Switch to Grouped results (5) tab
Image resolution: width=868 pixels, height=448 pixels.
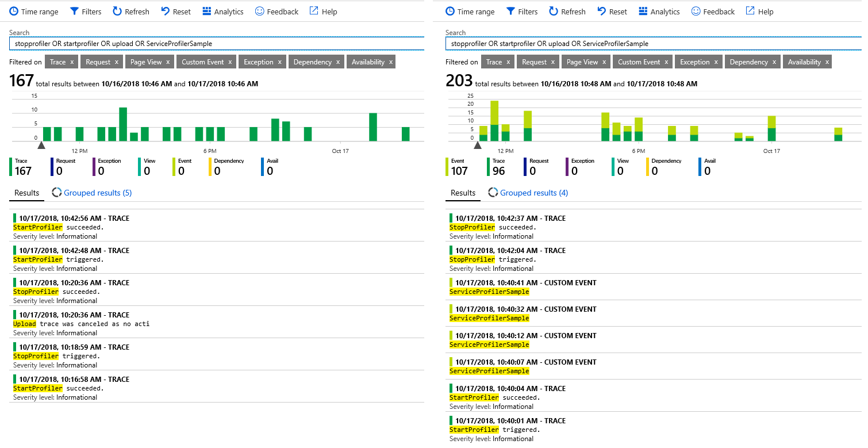pyautogui.click(x=92, y=193)
